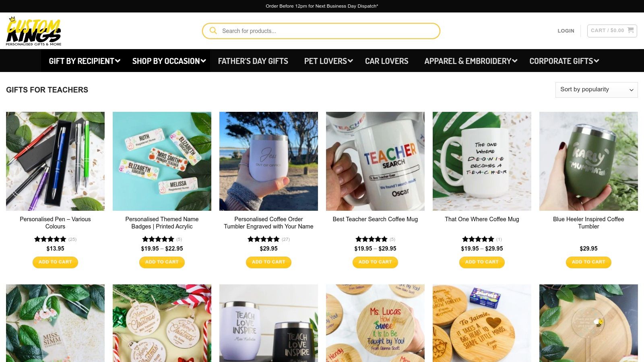The image size is (644, 362).
Task: Add Blue Heeler Tumbler to cart
Action: 588,262
